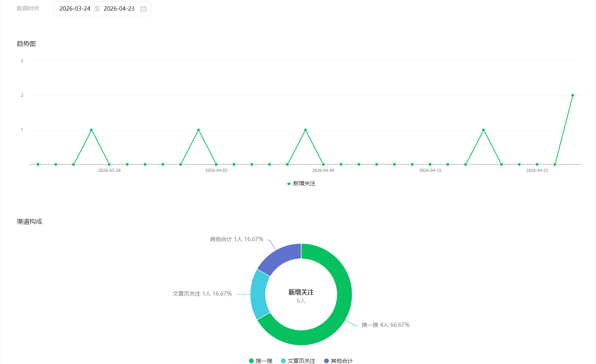The image size is (596, 364).
Task: Click the final data point at value 2
Action: (572, 95)
